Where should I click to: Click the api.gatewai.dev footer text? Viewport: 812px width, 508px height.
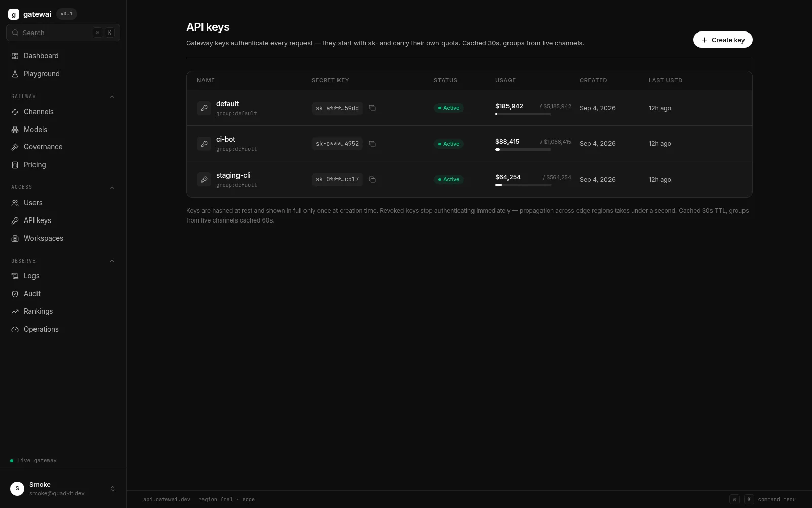click(166, 499)
